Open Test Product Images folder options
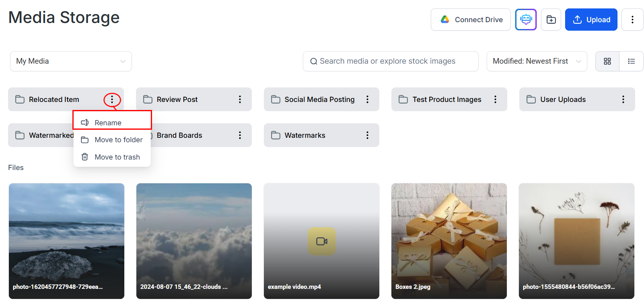The height and width of the screenshot is (307, 644). click(x=495, y=100)
